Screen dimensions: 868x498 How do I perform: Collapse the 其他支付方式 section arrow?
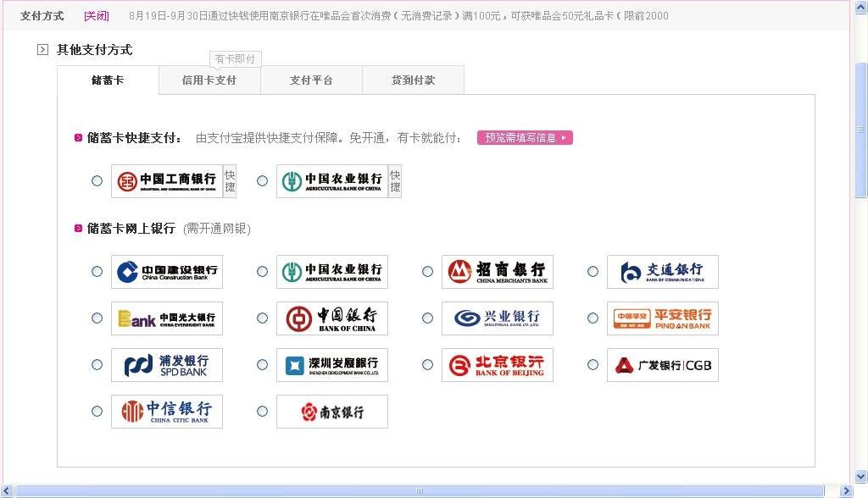(42, 49)
